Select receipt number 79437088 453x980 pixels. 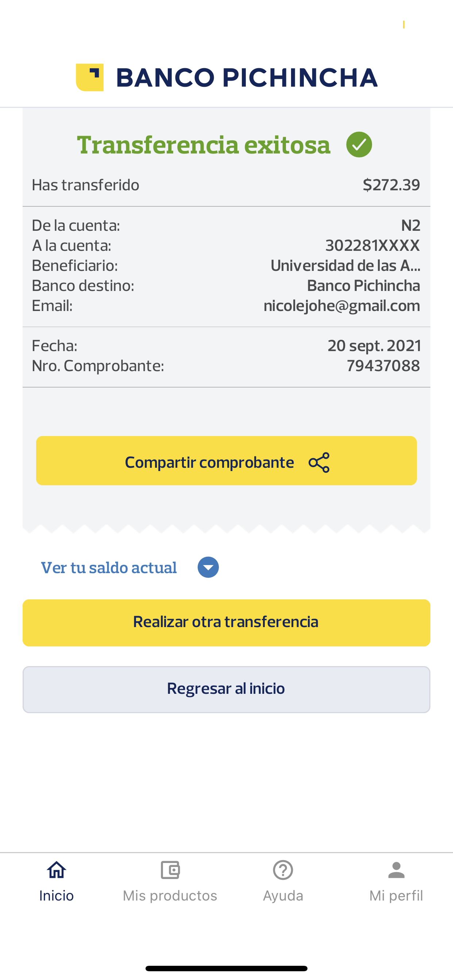[x=383, y=366]
